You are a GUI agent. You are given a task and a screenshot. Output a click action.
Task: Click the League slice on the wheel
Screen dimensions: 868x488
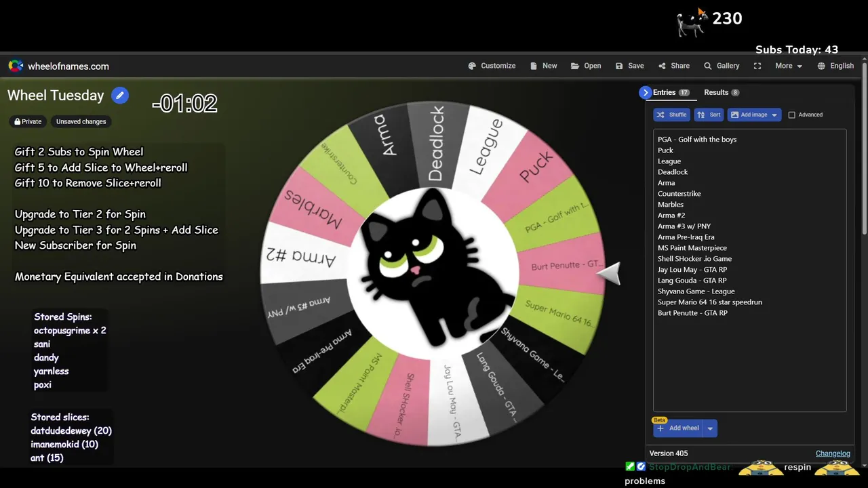point(486,147)
